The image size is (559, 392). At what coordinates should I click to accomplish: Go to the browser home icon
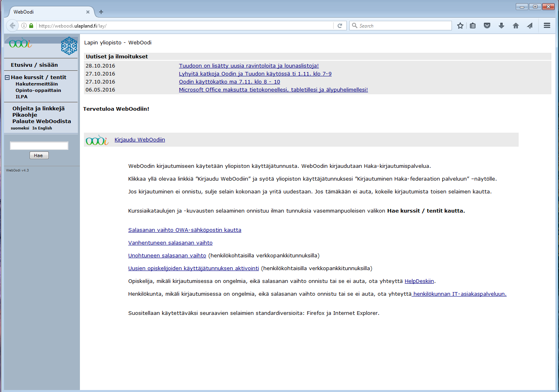[x=516, y=26]
